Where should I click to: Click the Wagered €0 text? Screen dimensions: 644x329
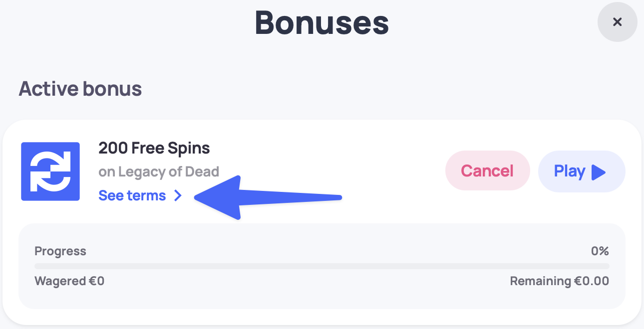(x=69, y=281)
